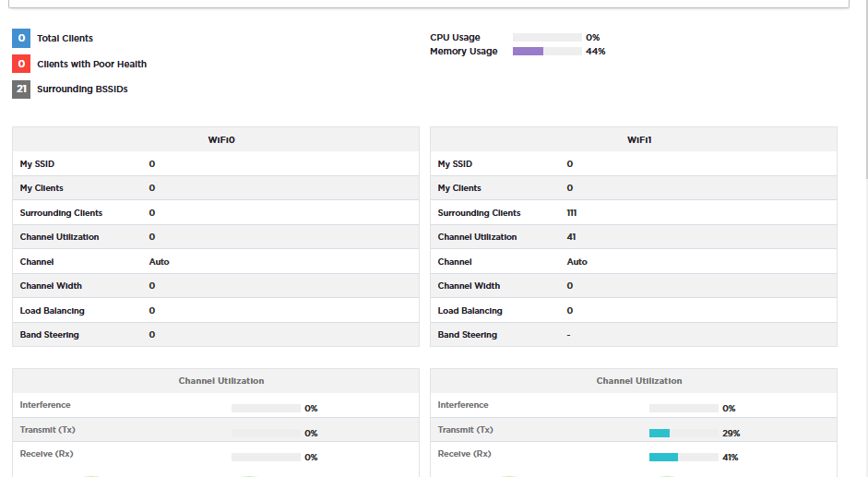Image resolution: width=868 pixels, height=477 pixels.
Task: Click the WIFI0 Receive (Rx) bar
Action: click(x=266, y=457)
